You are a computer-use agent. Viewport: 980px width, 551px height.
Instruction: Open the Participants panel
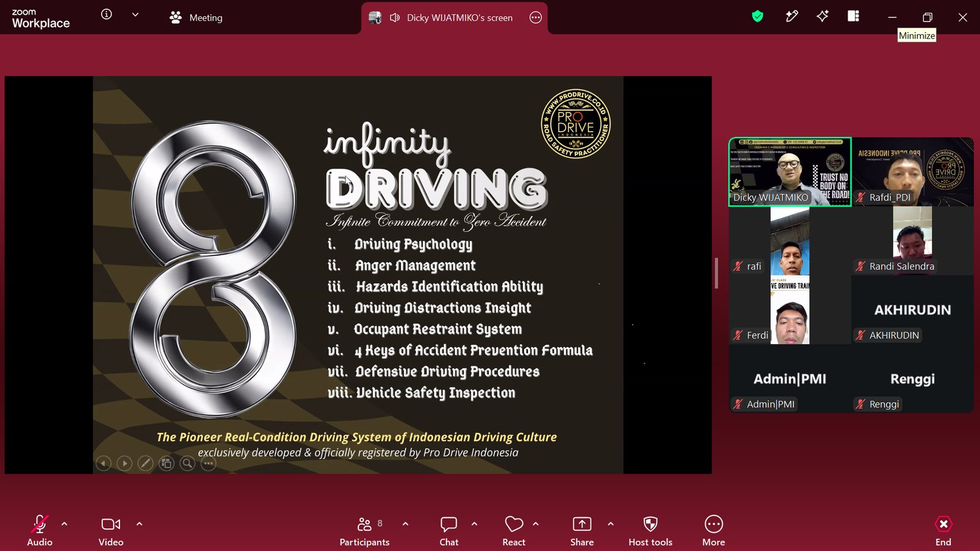[364, 530]
